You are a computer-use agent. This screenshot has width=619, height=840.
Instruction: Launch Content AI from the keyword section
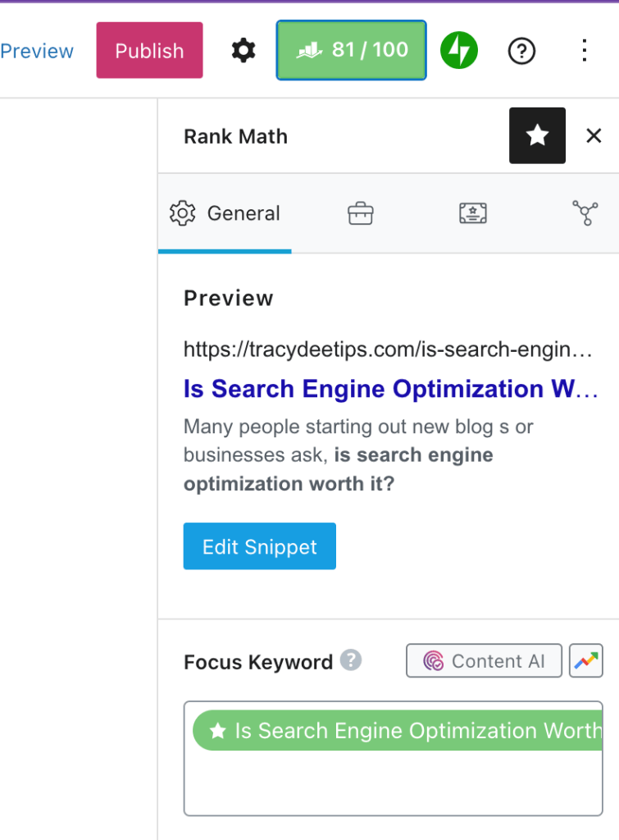(484, 660)
